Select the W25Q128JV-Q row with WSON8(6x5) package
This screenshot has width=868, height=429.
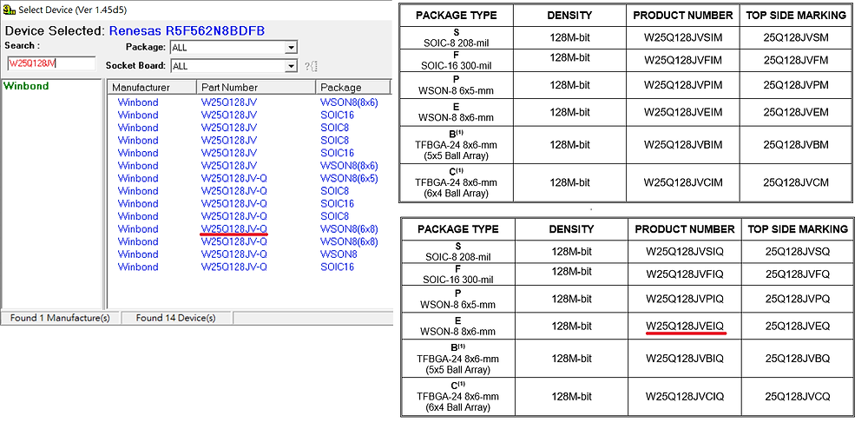point(248,178)
